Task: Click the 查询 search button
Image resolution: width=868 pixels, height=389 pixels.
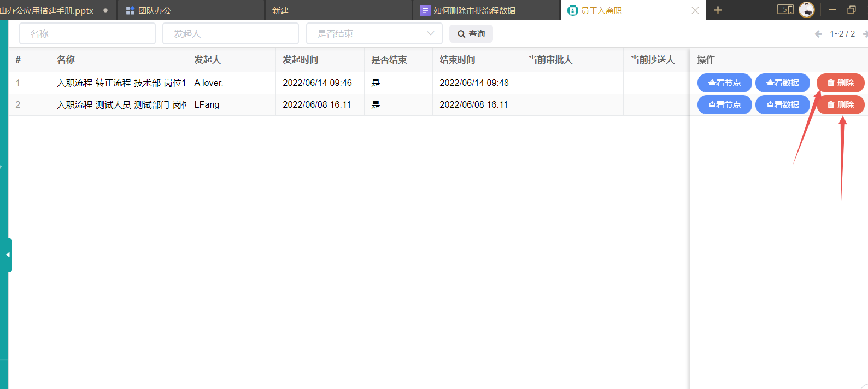Action: (x=471, y=34)
